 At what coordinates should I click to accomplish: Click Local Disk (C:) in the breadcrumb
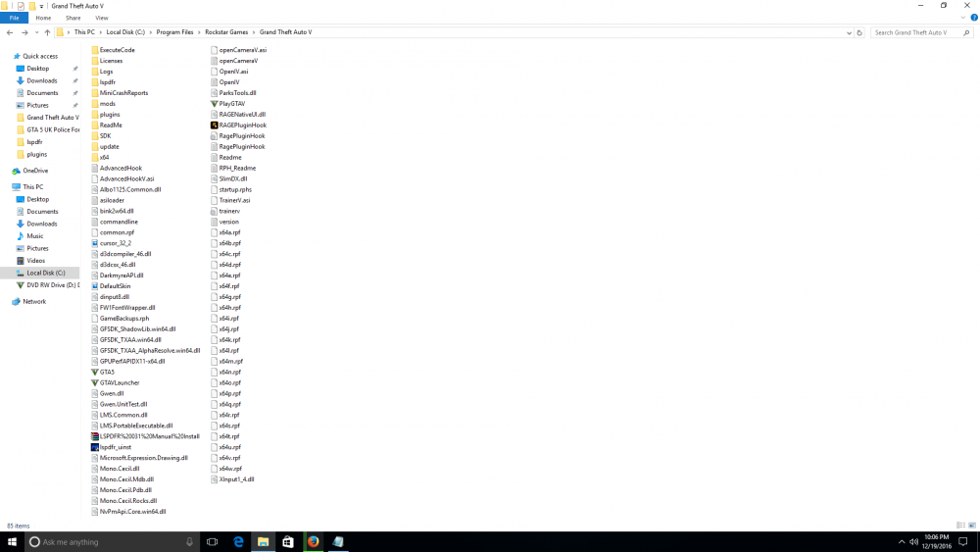[x=125, y=32]
